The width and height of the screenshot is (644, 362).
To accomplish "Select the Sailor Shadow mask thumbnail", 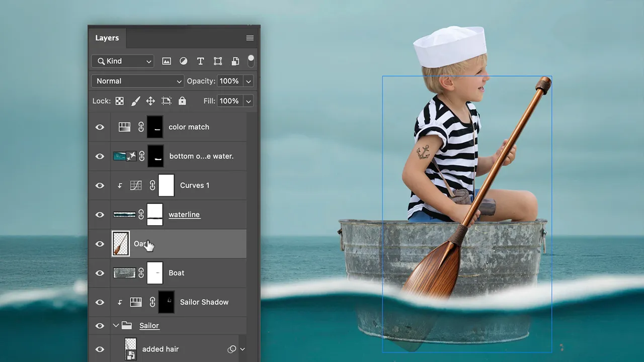I will [167, 302].
